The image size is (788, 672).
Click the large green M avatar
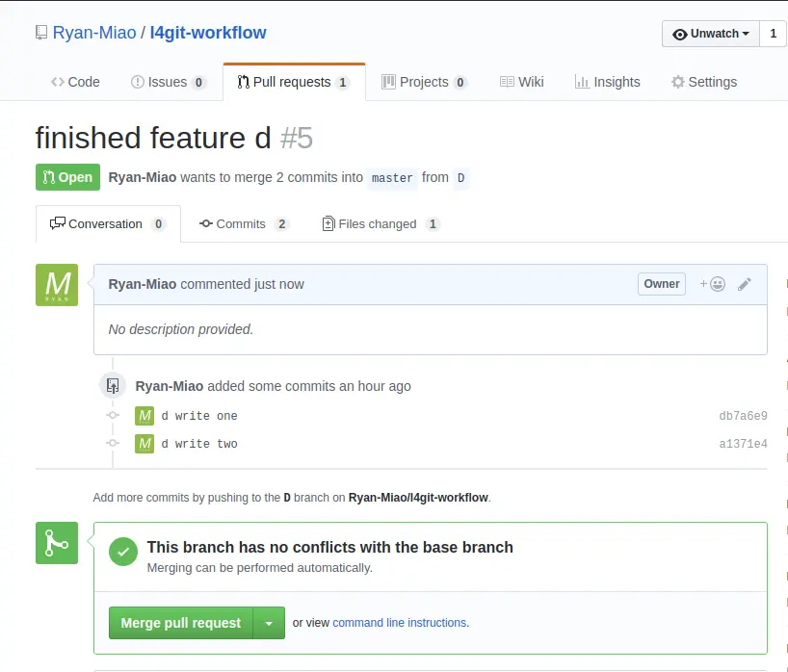57,285
